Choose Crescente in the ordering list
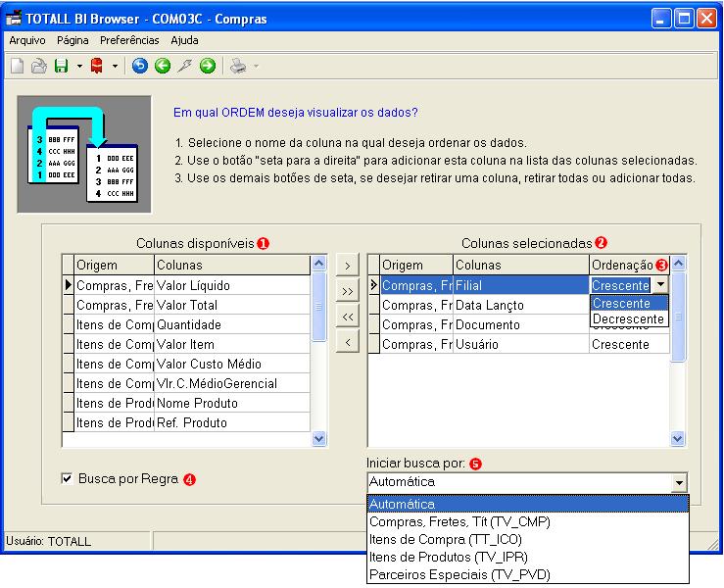Screen dimensions: 724x588 pos(629,303)
